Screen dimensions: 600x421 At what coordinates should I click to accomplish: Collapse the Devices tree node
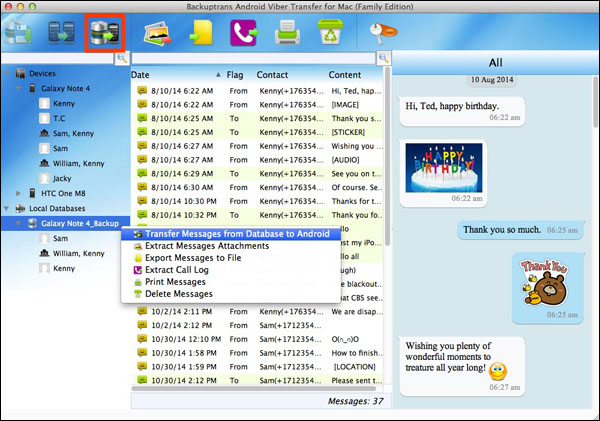(x=7, y=73)
